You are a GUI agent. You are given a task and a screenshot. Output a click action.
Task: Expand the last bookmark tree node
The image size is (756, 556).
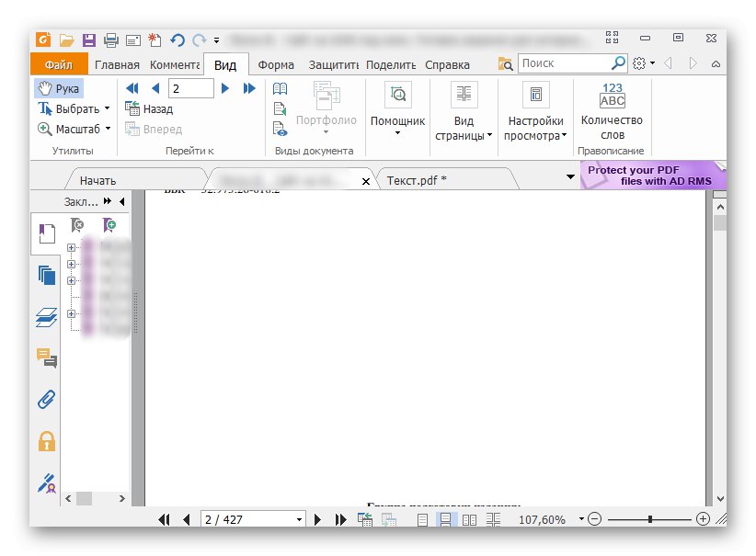click(72, 313)
